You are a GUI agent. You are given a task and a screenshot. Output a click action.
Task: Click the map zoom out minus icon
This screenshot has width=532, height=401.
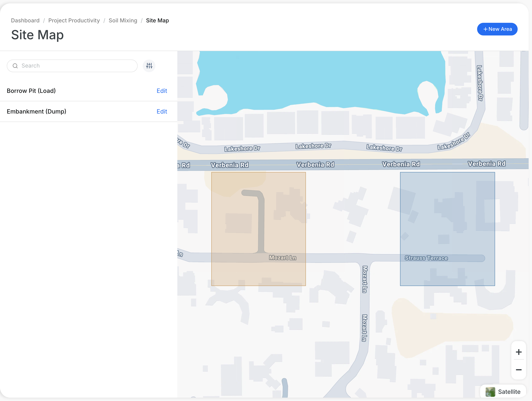[519, 370]
